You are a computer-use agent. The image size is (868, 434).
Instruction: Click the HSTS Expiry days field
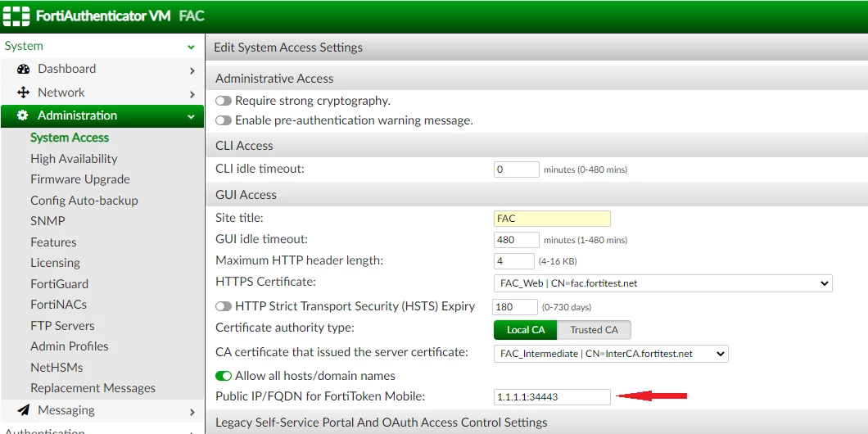coord(515,307)
